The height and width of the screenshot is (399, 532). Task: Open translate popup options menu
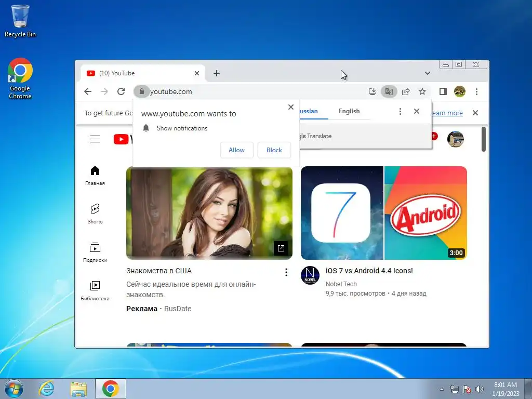[x=401, y=111]
